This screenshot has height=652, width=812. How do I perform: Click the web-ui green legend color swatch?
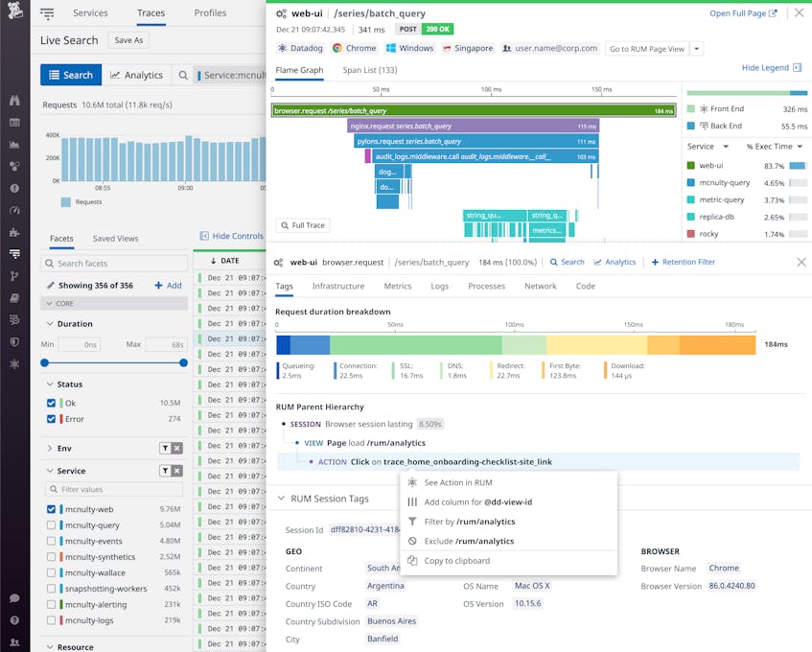[x=690, y=166]
